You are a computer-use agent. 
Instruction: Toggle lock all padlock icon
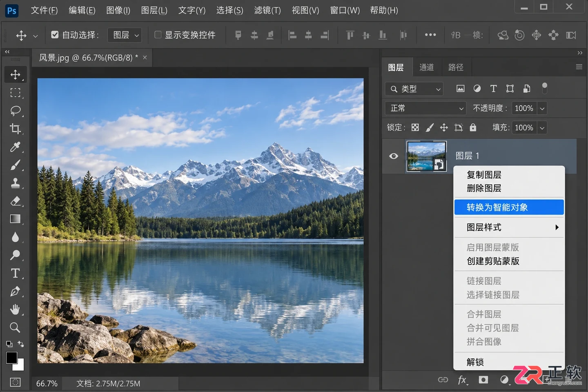pos(473,127)
